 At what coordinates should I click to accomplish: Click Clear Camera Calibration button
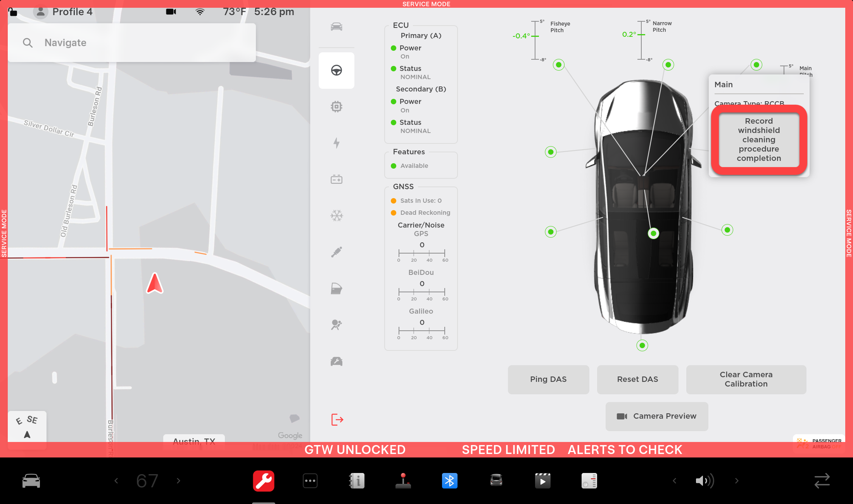[746, 379]
